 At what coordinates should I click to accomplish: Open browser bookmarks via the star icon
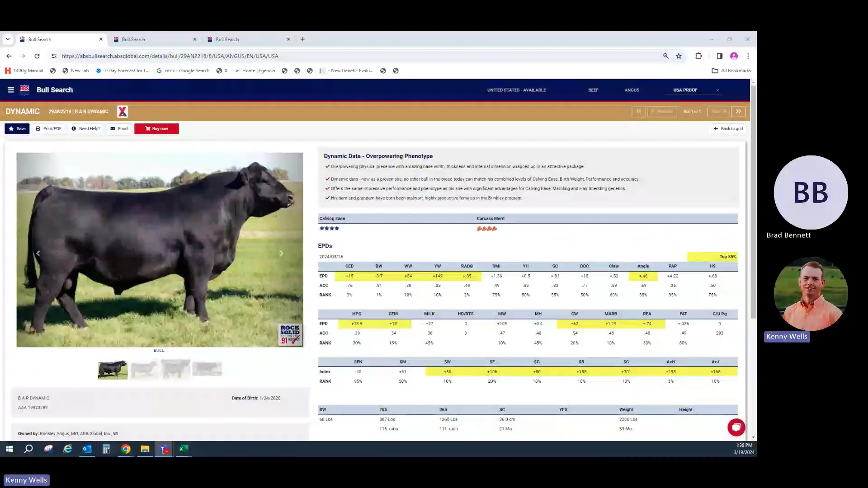(x=679, y=56)
